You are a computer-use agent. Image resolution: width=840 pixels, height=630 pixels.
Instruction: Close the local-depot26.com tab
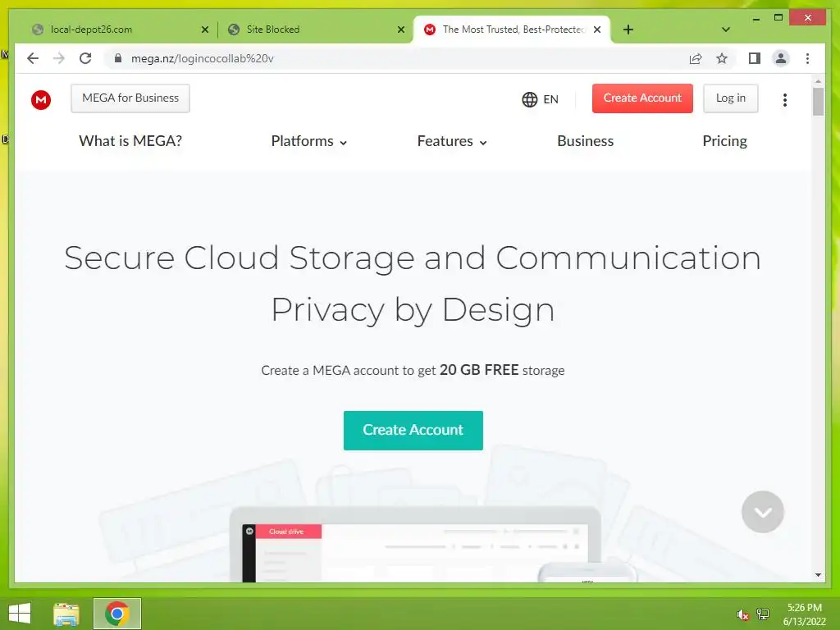tap(204, 30)
